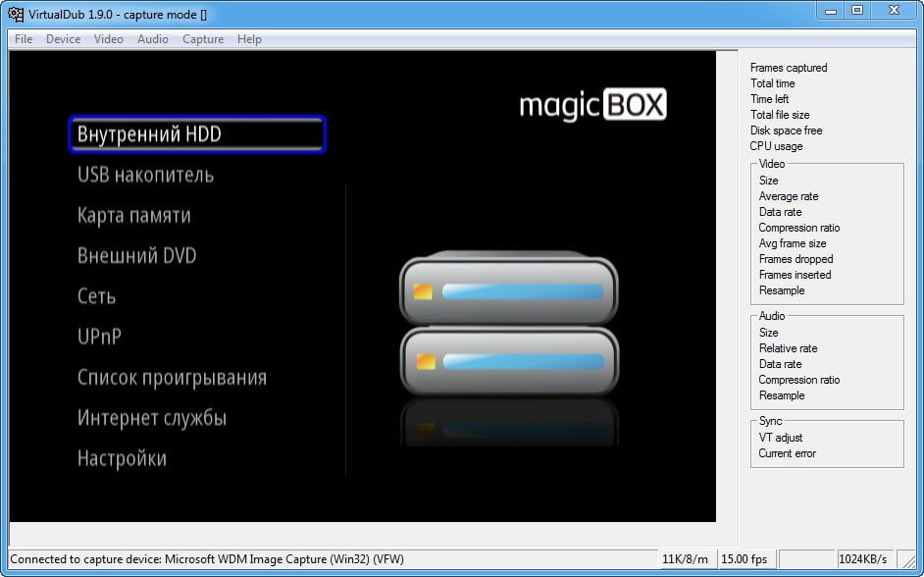Click the 'Avg frame size' label
924x577 pixels.
(x=793, y=243)
